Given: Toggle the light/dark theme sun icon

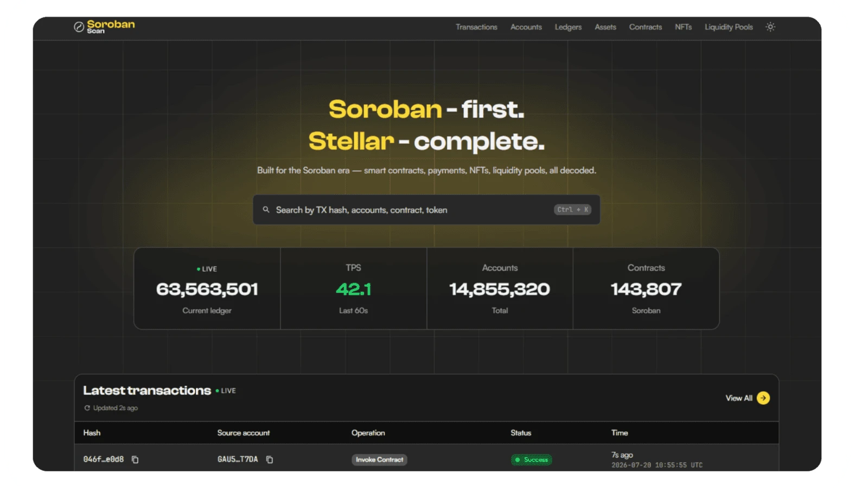Looking at the screenshot, I should (770, 27).
